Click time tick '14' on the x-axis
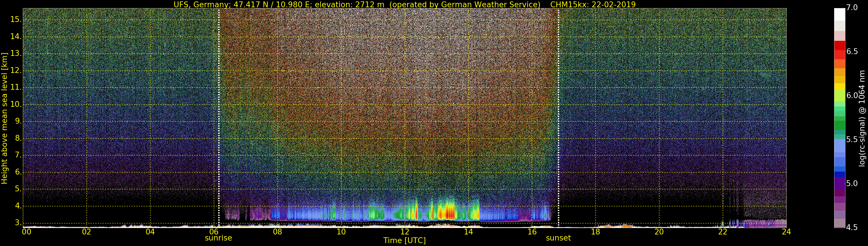Image resolution: width=868 pixels, height=246 pixels. coord(468,232)
